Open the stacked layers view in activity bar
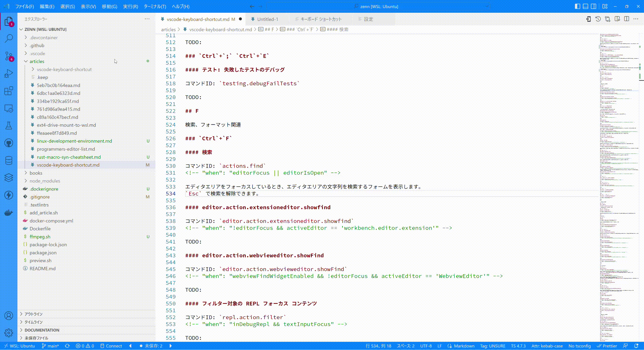The width and height of the screenshot is (644, 350). pos(9,178)
